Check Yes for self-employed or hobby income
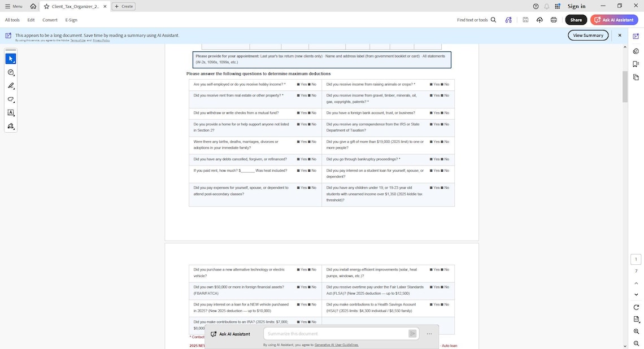The width and height of the screenshot is (644, 349). [299, 84]
